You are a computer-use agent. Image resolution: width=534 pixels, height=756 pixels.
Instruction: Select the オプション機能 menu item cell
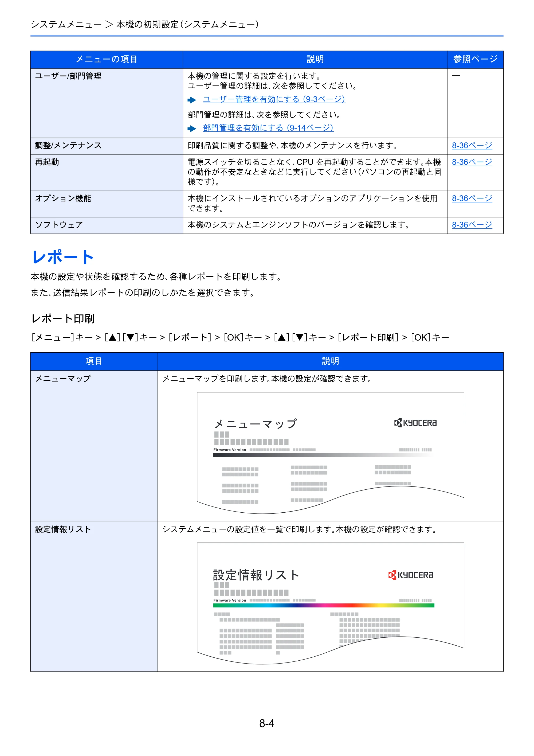[107, 204]
